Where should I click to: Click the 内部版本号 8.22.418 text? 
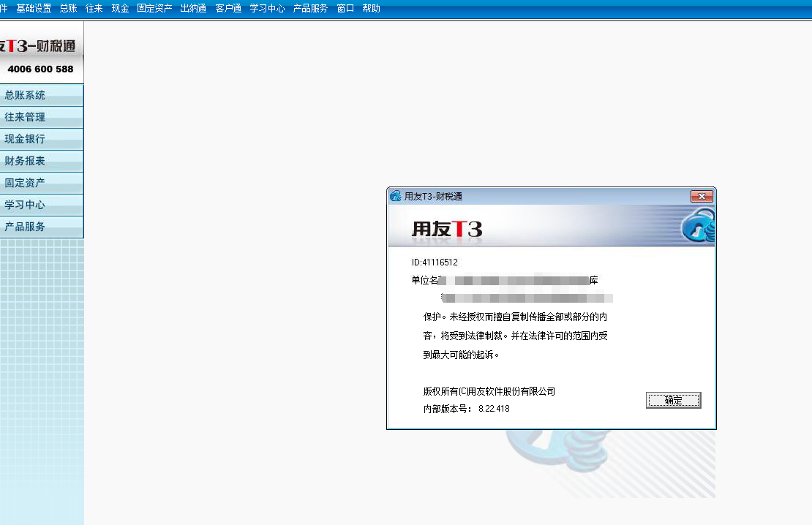tap(466, 409)
